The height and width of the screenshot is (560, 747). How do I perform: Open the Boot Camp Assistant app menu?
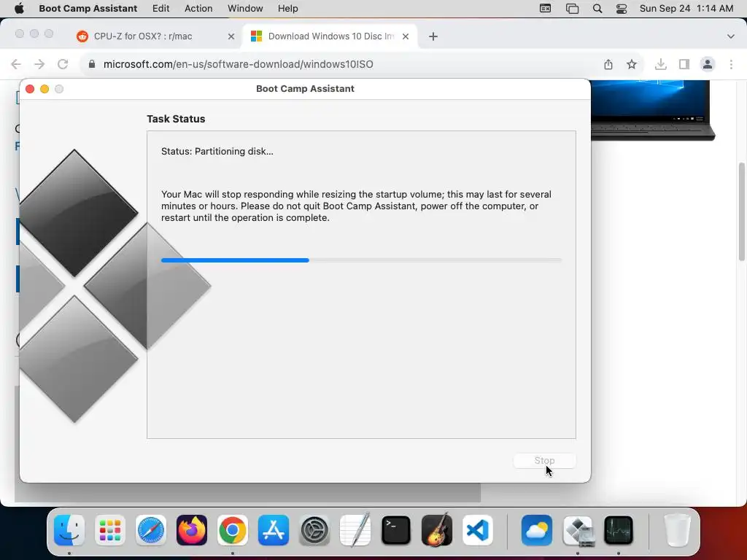point(88,9)
